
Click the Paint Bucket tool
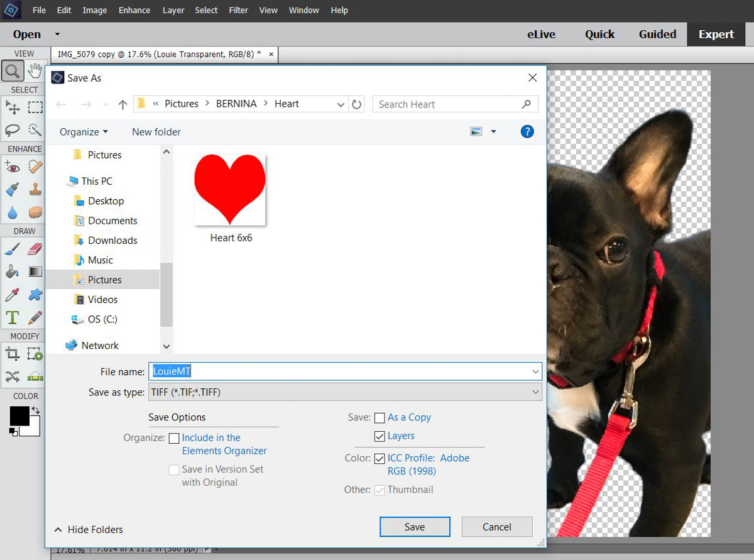pos(13,272)
